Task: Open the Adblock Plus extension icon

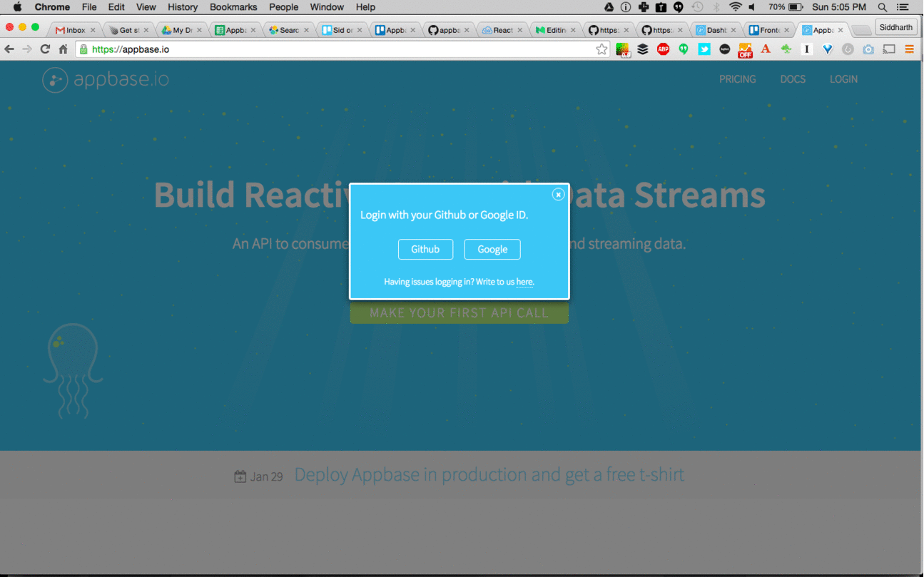Action: tap(663, 49)
